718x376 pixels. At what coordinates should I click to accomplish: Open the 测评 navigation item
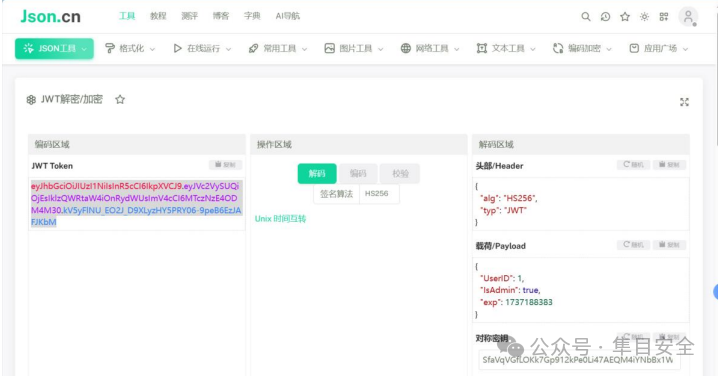tap(189, 16)
